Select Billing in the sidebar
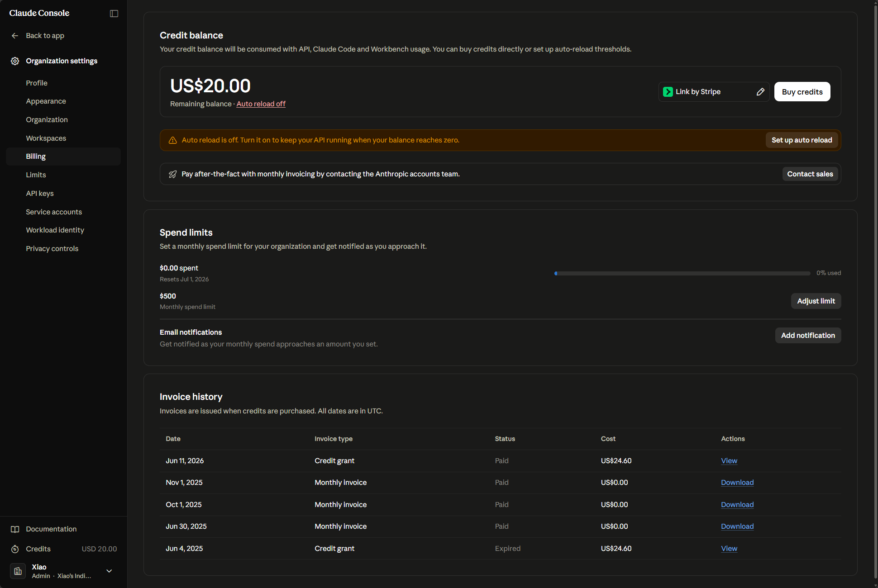The image size is (878, 588). click(x=63, y=156)
